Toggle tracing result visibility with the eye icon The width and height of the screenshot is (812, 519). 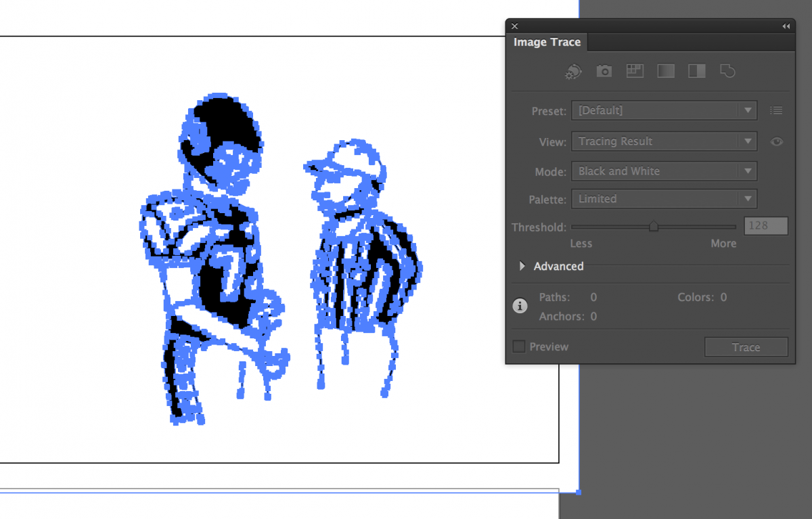click(x=776, y=141)
